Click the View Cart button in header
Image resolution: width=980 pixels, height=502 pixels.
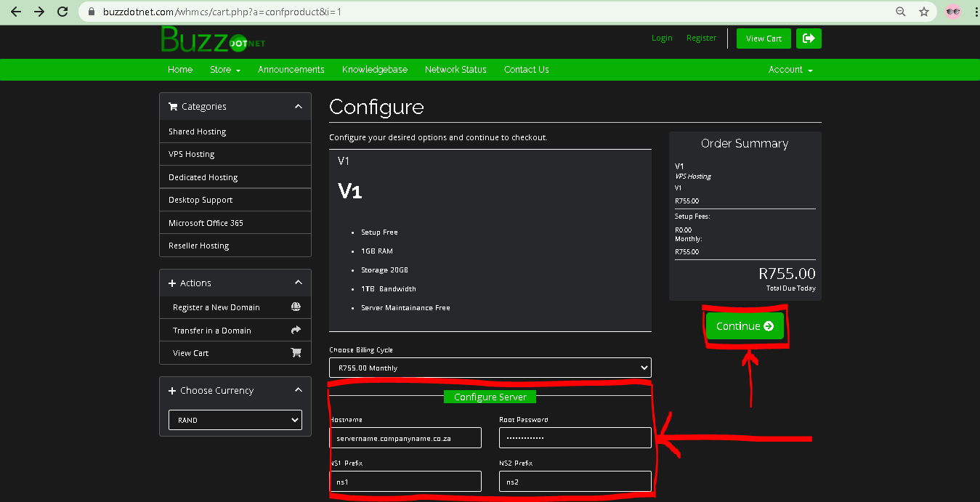[764, 39]
